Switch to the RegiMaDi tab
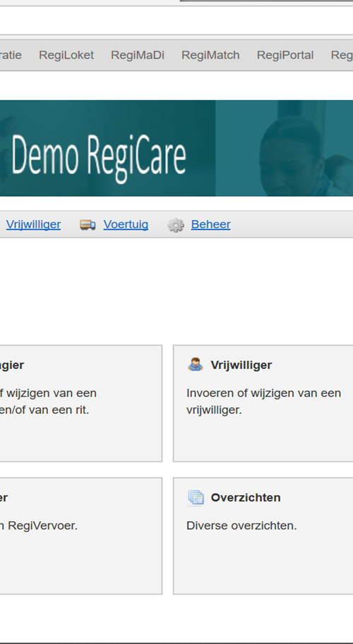Screen dimensions: 353x644 138,55
